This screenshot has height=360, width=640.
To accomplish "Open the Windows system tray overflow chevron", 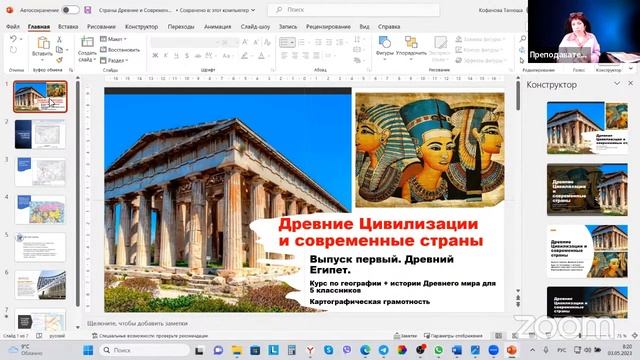I will (x=532, y=350).
